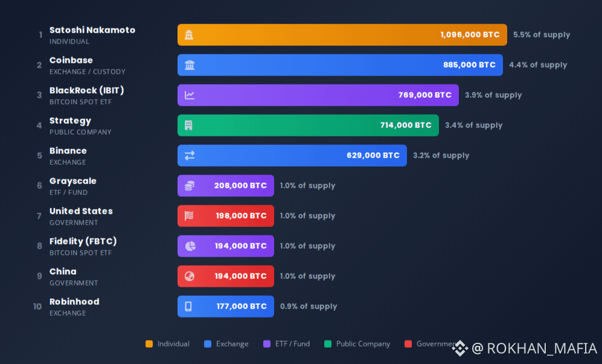The image size is (602, 364).
Task: Click the 714,000 BTC value
Action: coord(406,125)
